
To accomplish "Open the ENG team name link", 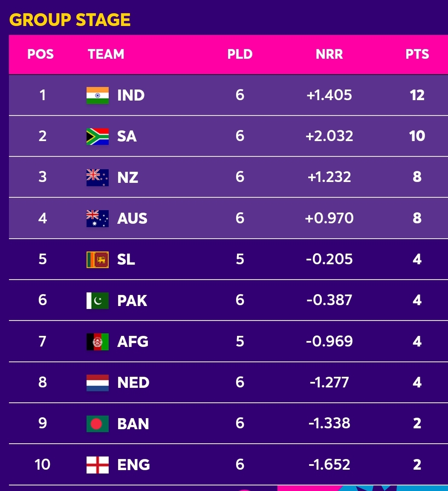I will 133,465.
